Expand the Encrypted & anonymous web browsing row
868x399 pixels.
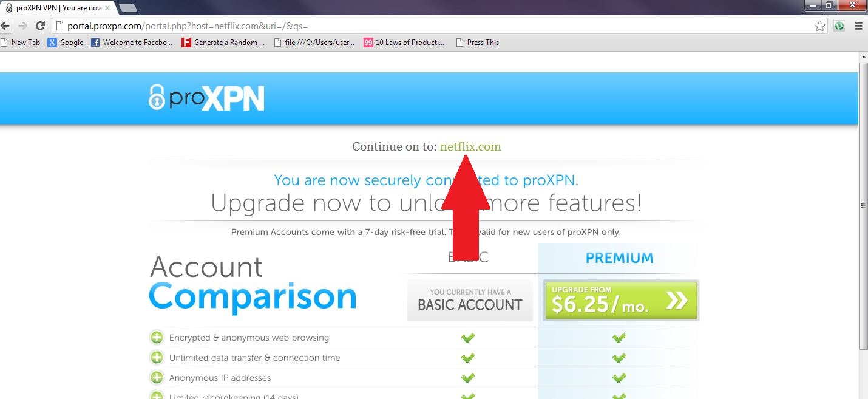tap(157, 338)
